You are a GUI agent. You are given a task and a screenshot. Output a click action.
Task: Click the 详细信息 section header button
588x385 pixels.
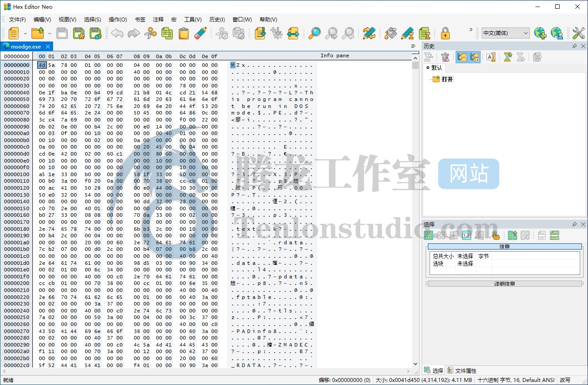tap(504, 284)
